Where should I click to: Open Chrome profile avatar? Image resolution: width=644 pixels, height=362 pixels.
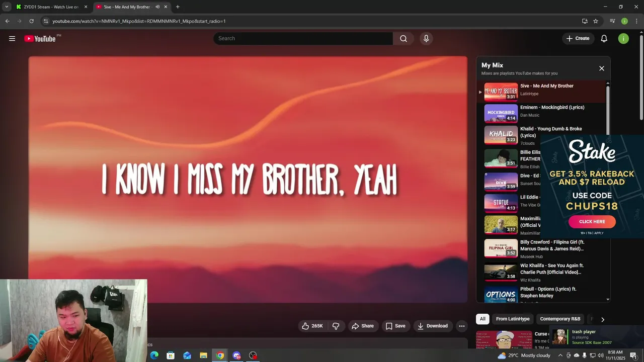(x=624, y=21)
